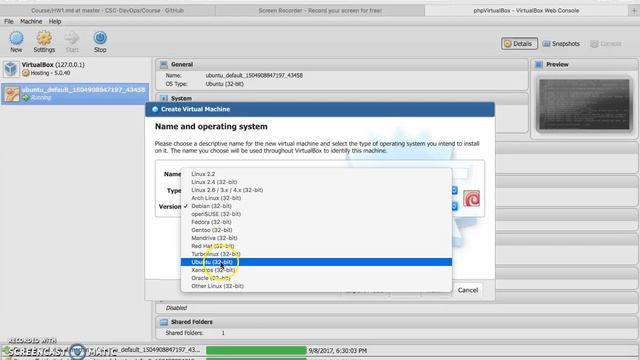Click the Disabled text in details pane
This screenshot has height=360, width=640.
(176, 308)
